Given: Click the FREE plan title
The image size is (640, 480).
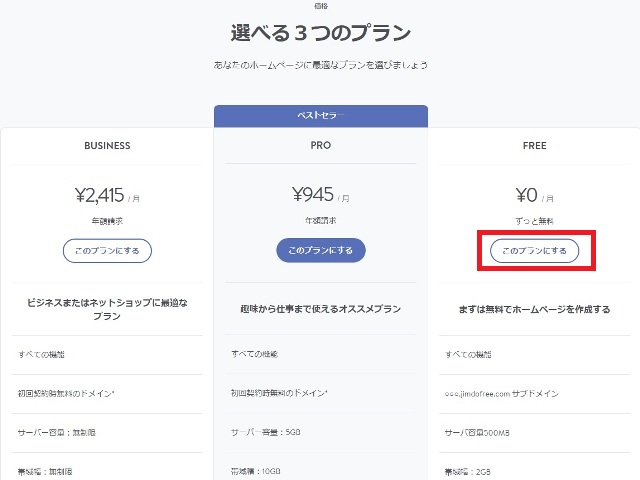Looking at the screenshot, I should 534,146.
